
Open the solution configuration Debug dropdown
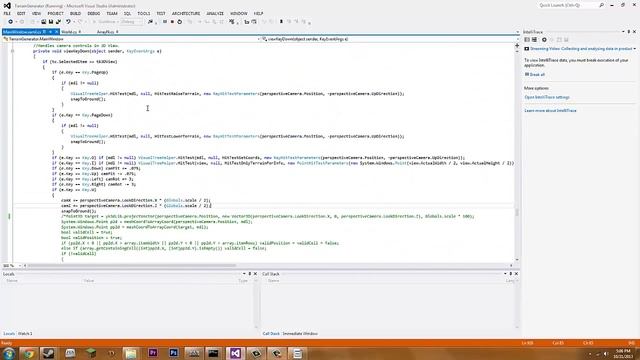click(131, 22)
